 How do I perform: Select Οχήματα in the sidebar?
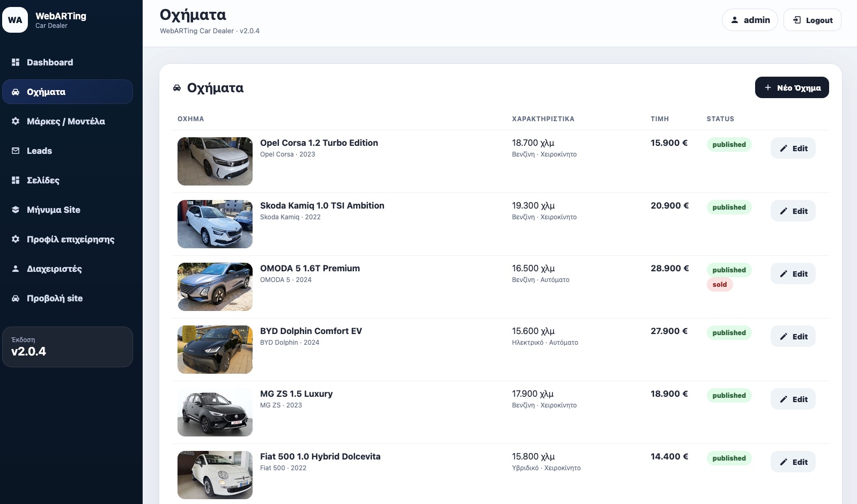(68, 92)
